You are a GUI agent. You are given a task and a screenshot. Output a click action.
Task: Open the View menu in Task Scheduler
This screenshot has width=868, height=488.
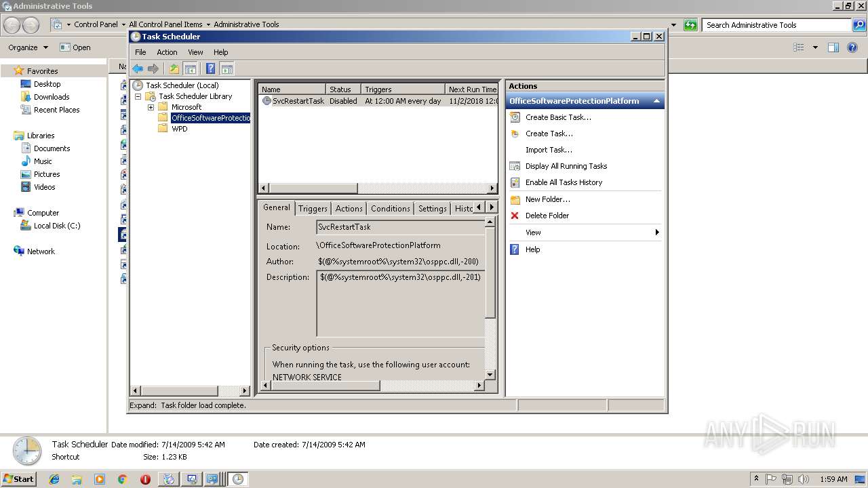[195, 52]
